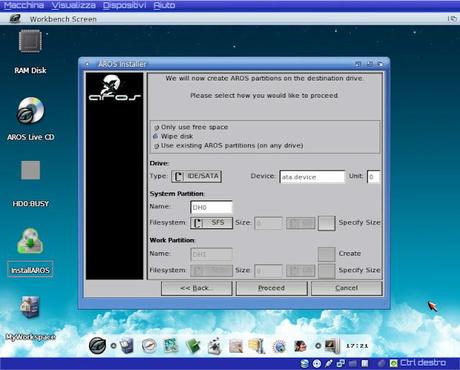Click the System Partition Size field
The image size is (460, 370).
[x=269, y=223]
